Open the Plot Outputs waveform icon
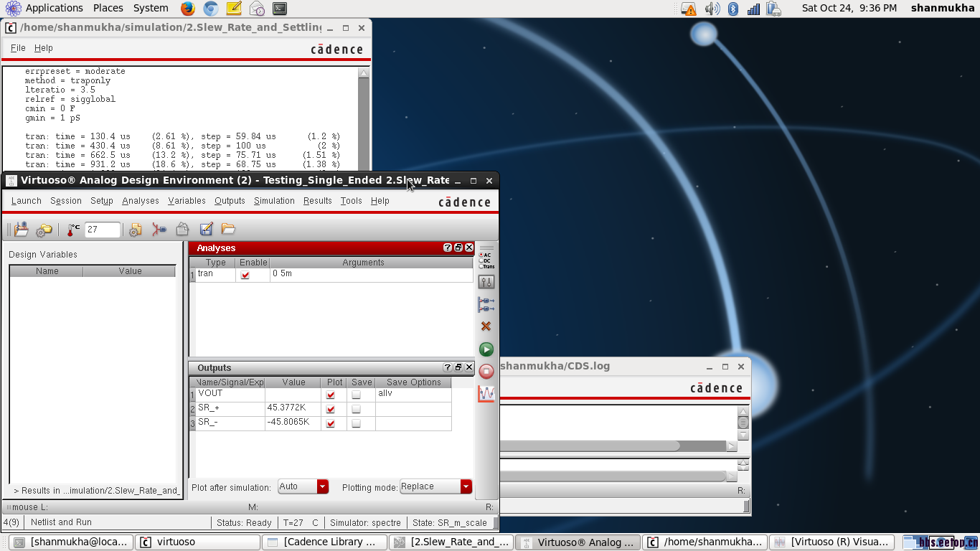The width and height of the screenshot is (980, 551). (x=486, y=394)
